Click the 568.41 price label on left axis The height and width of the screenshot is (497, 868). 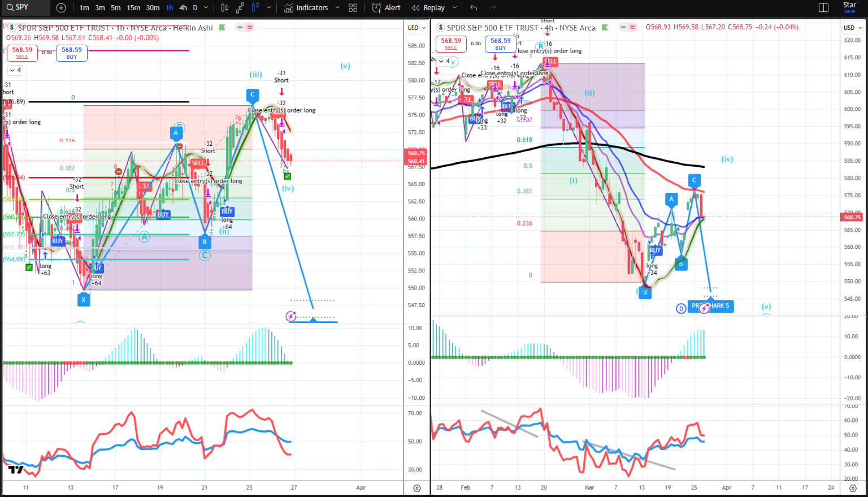tap(416, 161)
